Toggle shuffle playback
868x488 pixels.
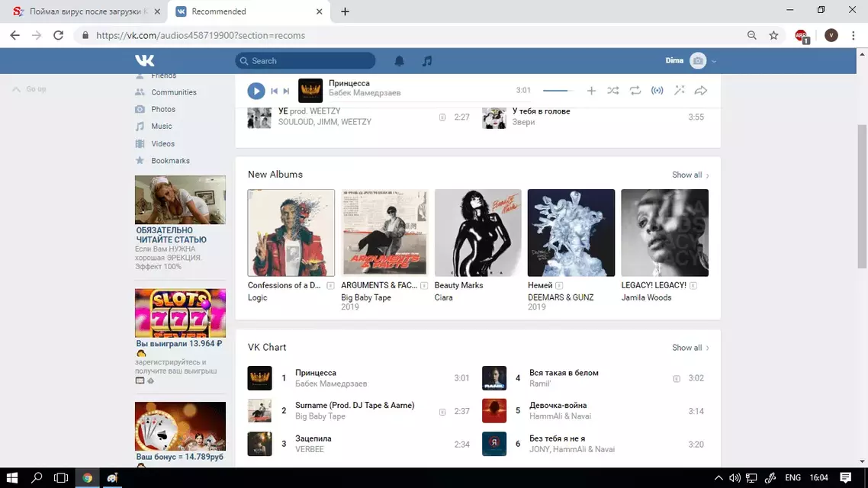tap(612, 91)
